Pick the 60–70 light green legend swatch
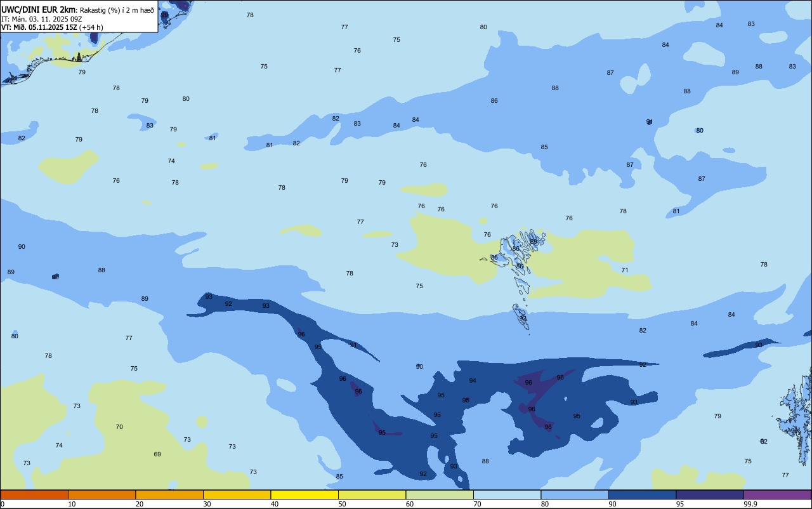 [440, 494]
